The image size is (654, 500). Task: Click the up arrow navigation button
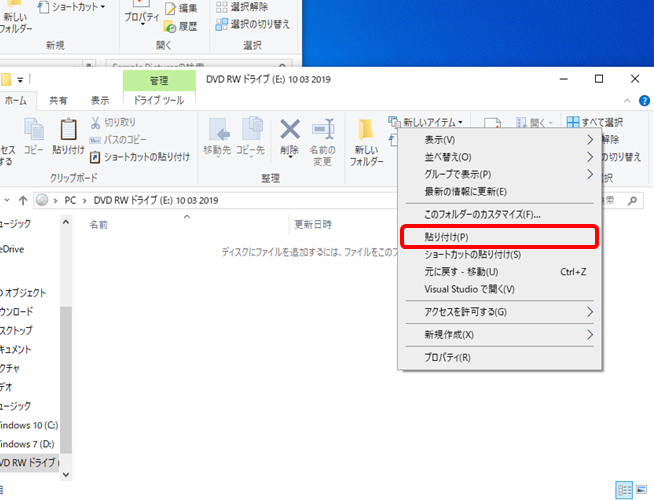tap(23, 201)
